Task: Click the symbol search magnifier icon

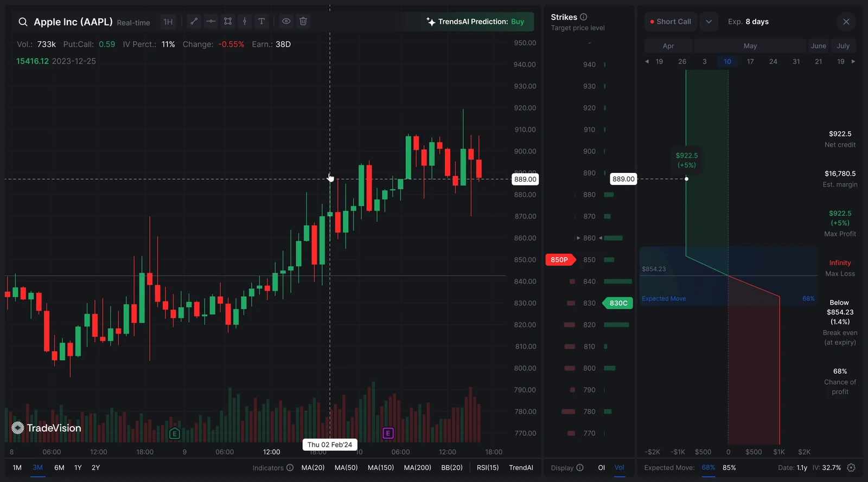Action: click(23, 22)
